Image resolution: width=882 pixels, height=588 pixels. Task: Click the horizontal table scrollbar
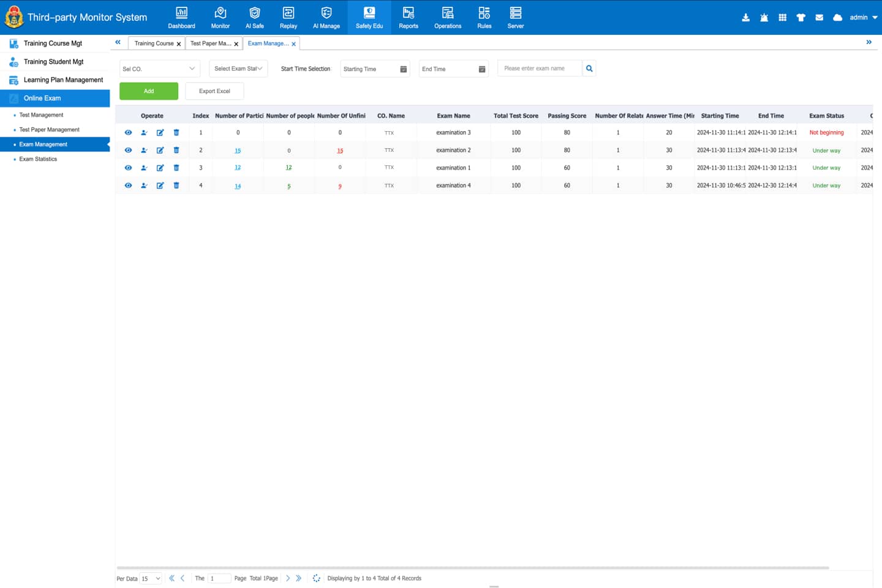(x=472, y=568)
